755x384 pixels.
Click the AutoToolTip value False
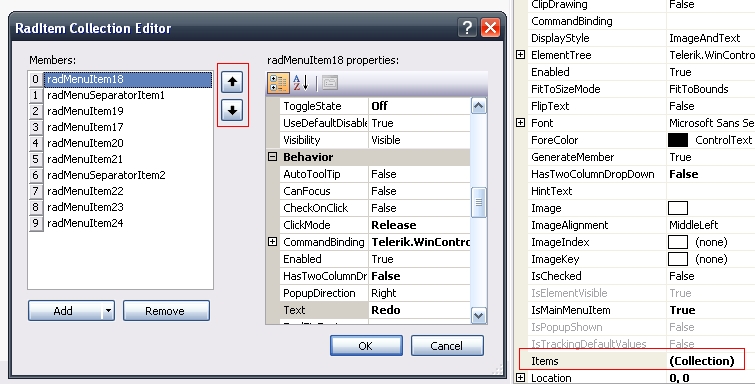[420, 174]
